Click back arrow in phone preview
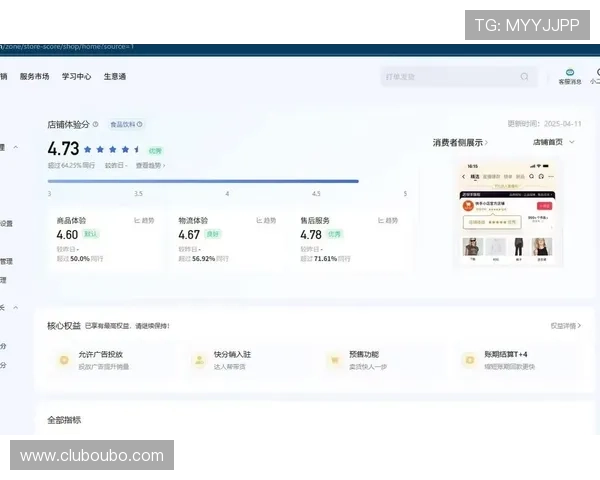Screen dimensions: 600x480 click(x=463, y=176)
